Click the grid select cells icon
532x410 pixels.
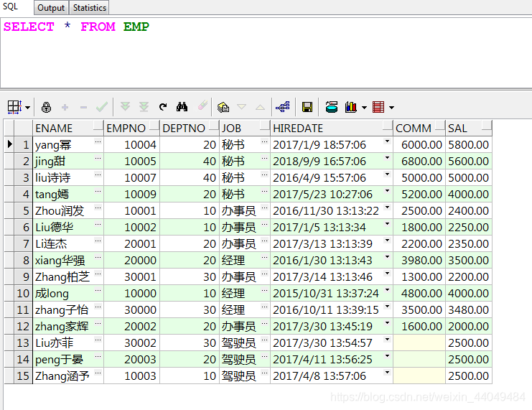(x=14, y=107)
